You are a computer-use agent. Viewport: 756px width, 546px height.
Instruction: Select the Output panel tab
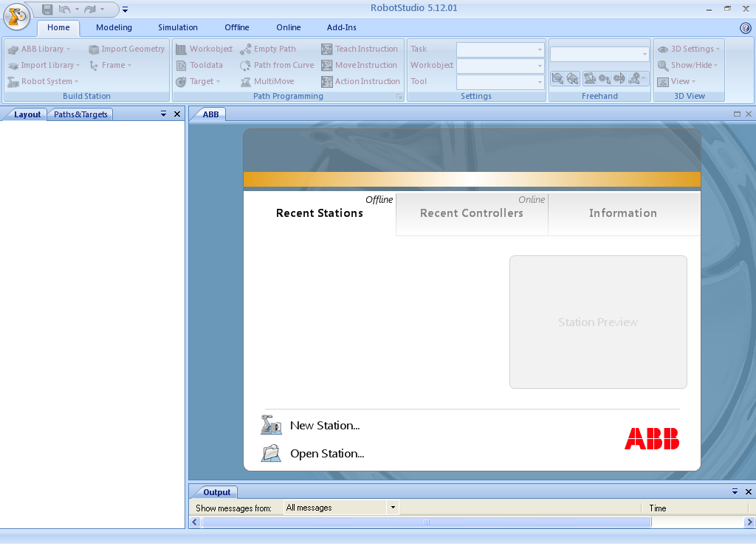[x=216, y=492]
